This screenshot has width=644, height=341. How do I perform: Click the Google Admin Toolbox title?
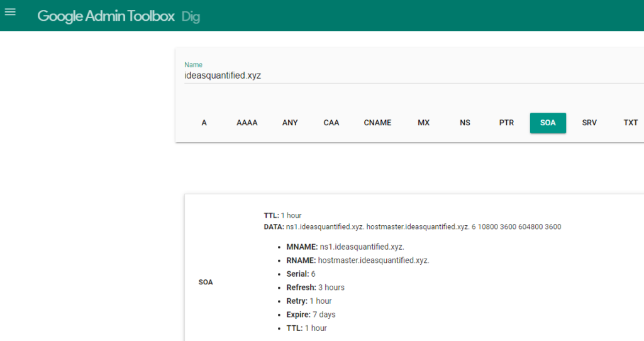(106, 16)
